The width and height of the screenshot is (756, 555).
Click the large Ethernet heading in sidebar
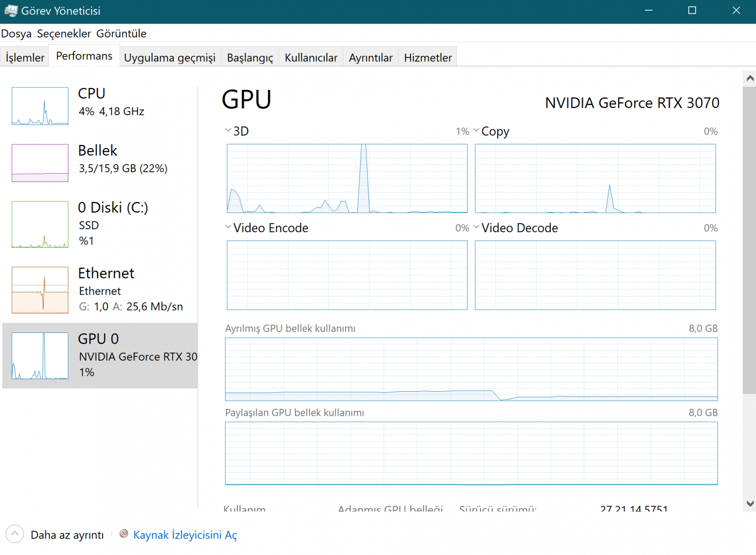coord(106,273)
